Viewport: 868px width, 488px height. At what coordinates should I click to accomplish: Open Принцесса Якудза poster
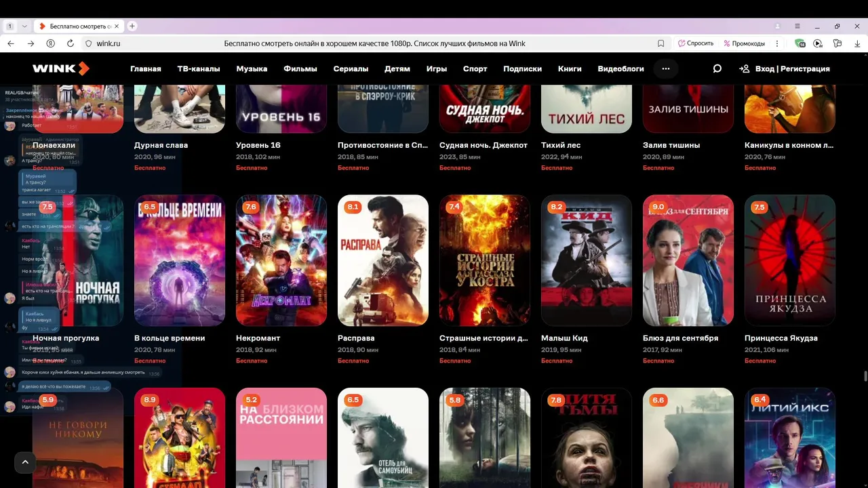[x=790, y=260]
